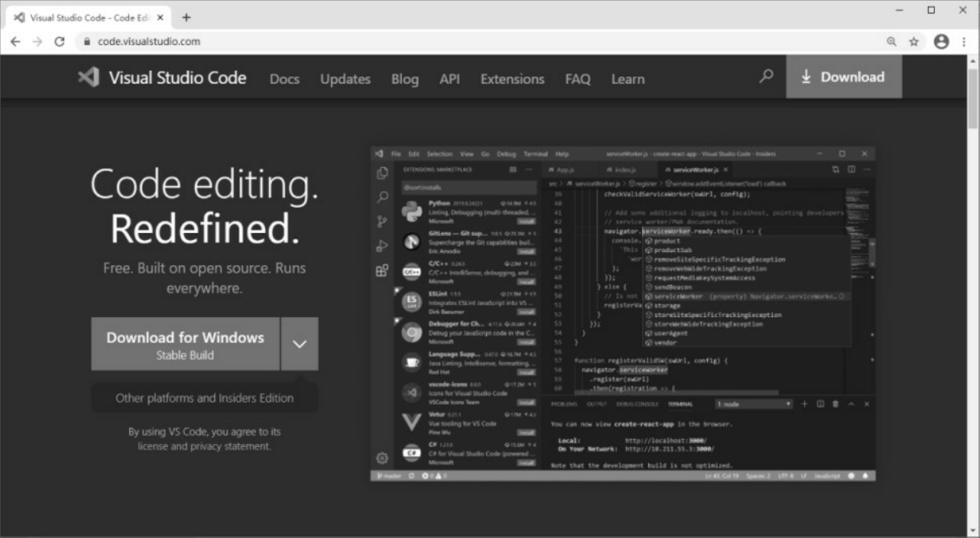Open the Docs navigation item
This screenshot has width=980, height=538.
(284, 79)
